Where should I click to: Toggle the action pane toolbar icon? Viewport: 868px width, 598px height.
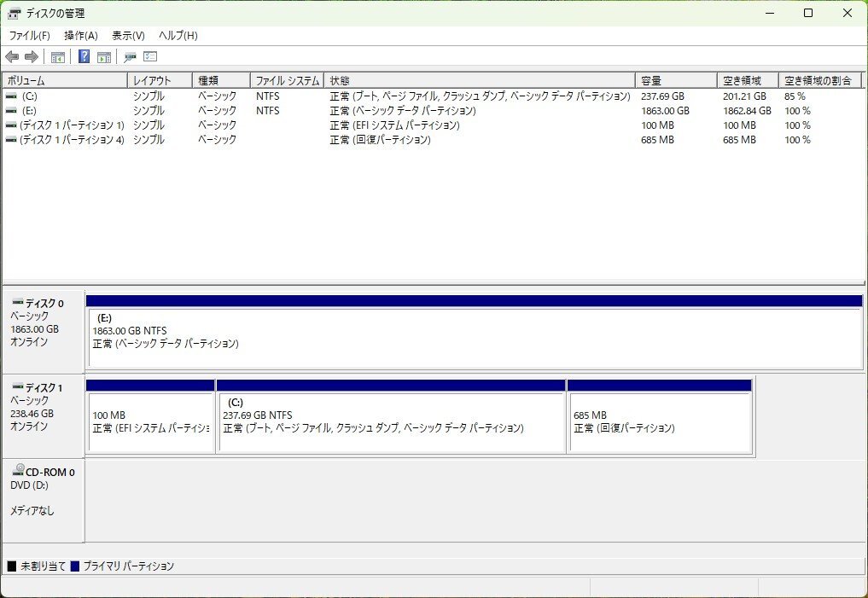tap(104, 56)
